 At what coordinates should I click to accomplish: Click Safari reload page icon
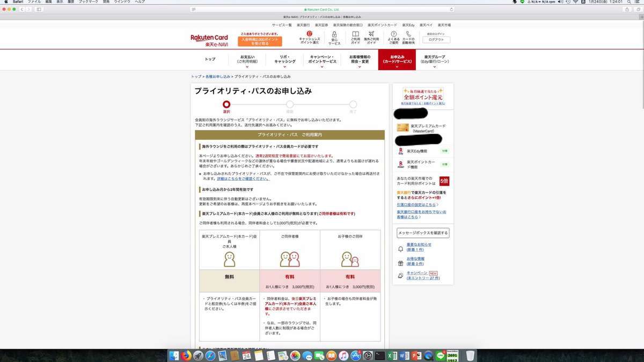(451, 9)
